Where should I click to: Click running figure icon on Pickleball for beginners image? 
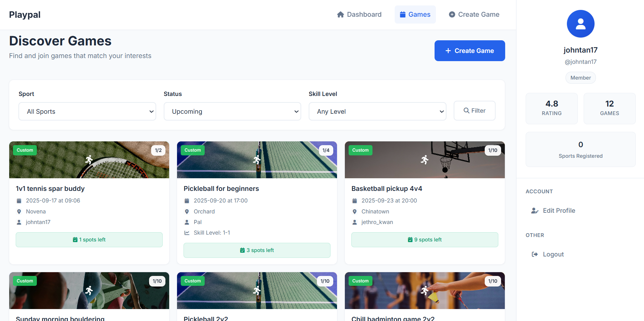[257, 159]
